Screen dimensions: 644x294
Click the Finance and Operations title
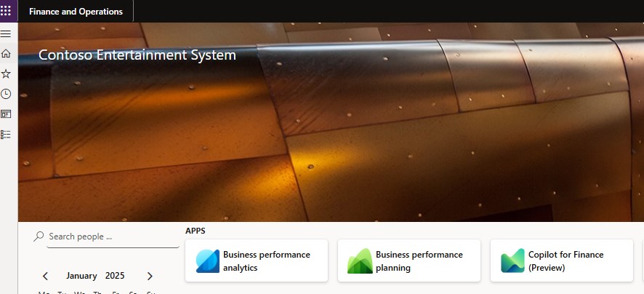76,12
